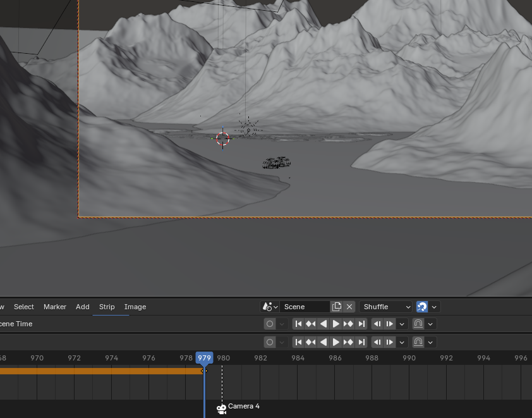Play forward in row above frame ruler
532x418 pixels.
[336, 342]
